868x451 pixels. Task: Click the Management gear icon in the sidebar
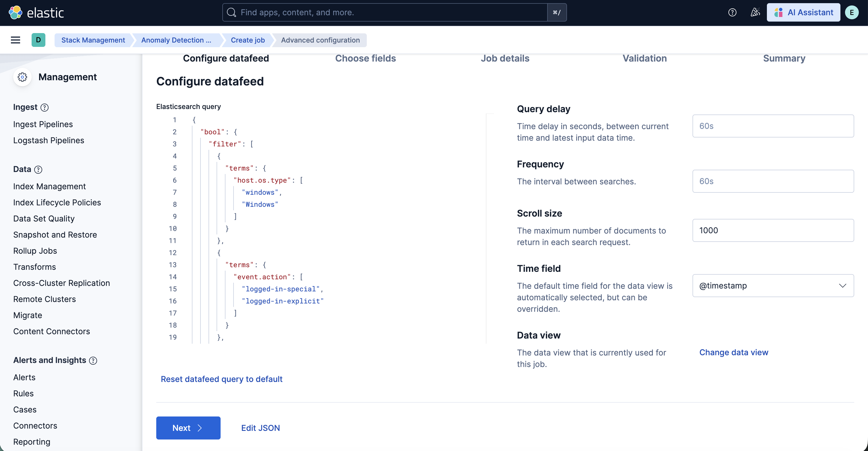coord(22,77)
